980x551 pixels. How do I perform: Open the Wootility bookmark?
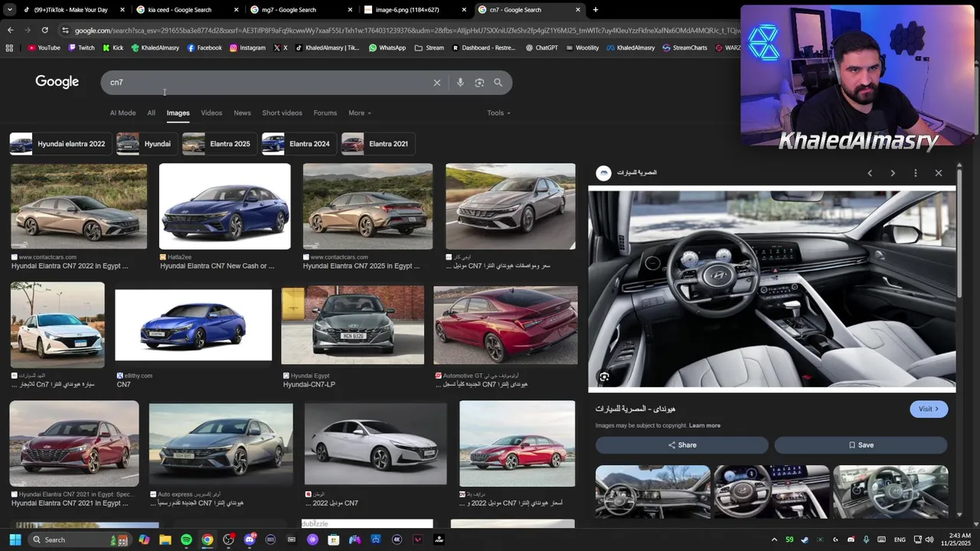(582, 47)
